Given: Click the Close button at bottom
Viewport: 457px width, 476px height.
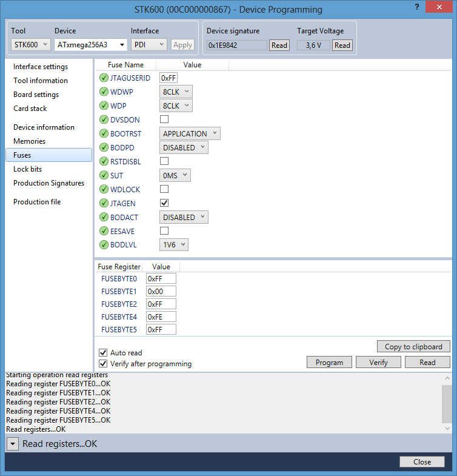Looking at the screenshot, I should (422, 461).
